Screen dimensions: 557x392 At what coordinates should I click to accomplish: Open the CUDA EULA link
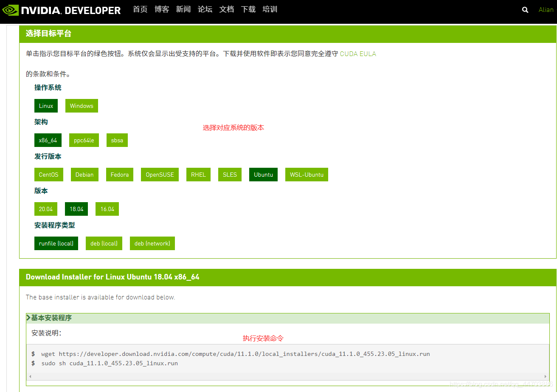tap(358, 54)
